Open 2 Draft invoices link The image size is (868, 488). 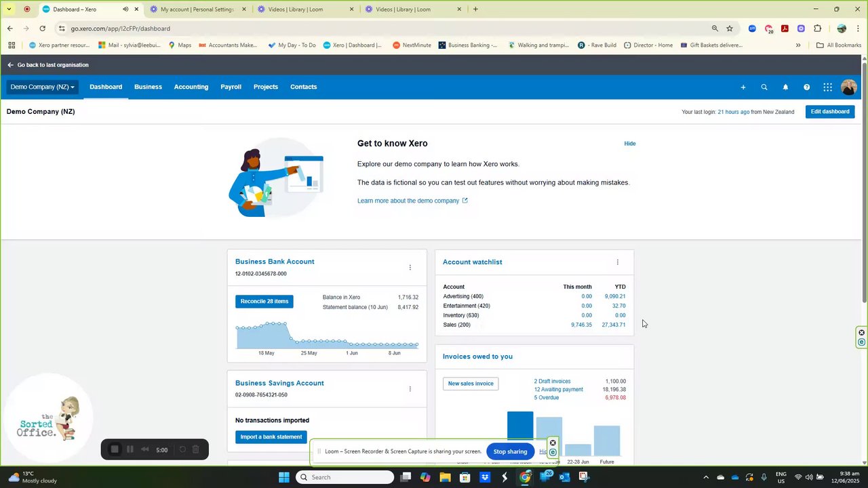pos(552,382)
